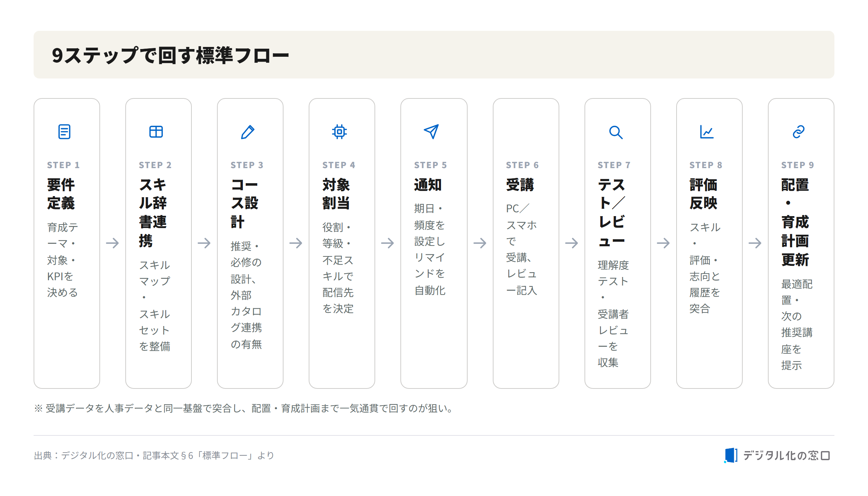Click the 出典：デジタル化の窓口 source line
The width and height of the screenshot is (868, 496).
pyautogui.click(x=154, y=455)
